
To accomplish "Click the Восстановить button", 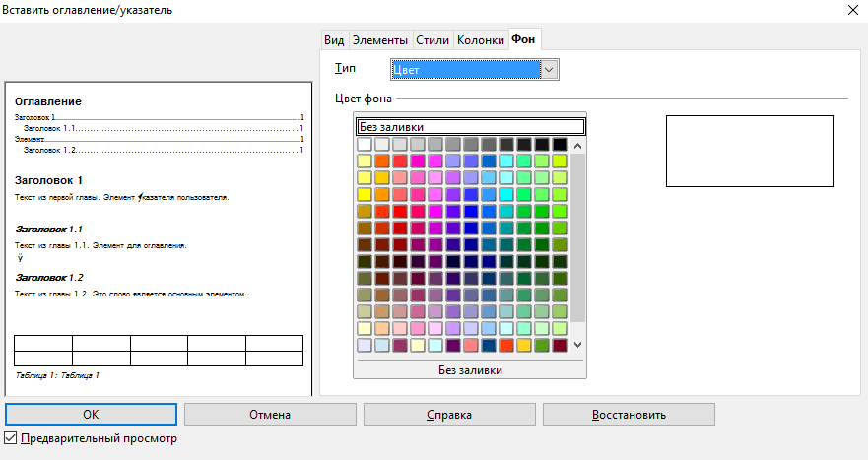I will [629, 415].
